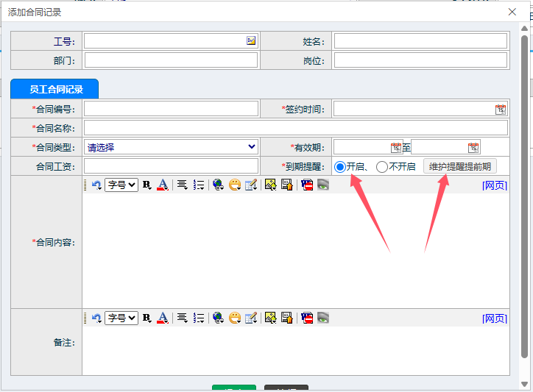Select 不开启 for 到期提醒
Viewport: 533px width, 392px height.
click(x=381, y=167)
